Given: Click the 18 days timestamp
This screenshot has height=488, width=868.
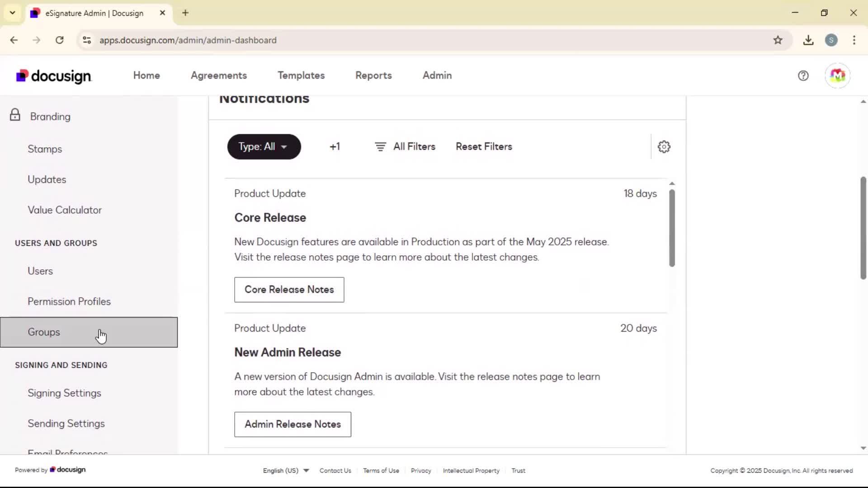Looking at the screenshot, I should click(640, 193).
